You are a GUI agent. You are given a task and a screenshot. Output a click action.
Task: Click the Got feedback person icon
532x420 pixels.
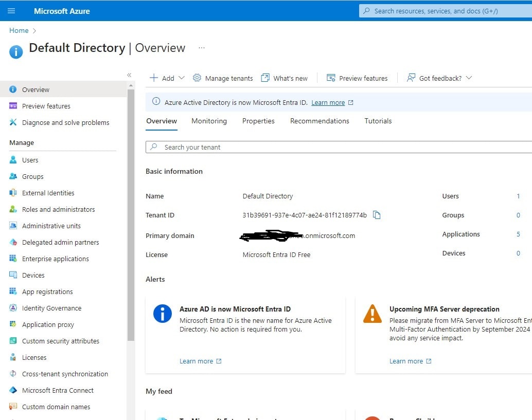pos(411,78)
